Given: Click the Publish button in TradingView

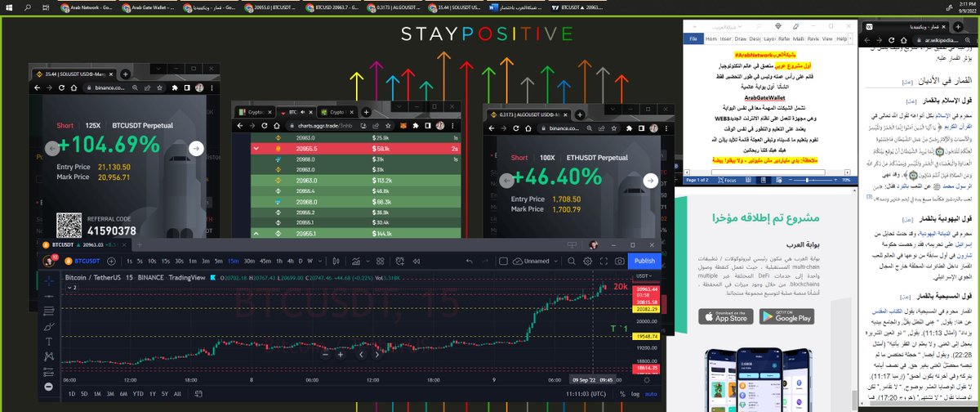Looking at the screenshot, I should 644,261.
